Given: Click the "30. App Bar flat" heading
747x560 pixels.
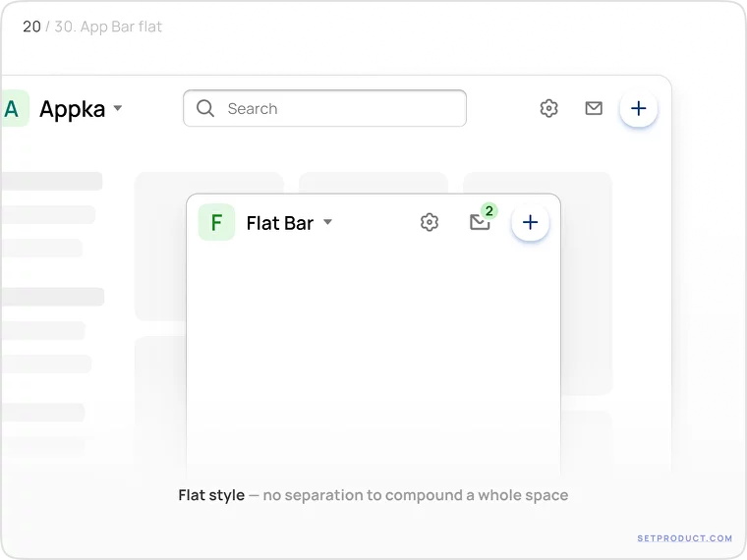Looking at the screenshot, I should coord(108,27).
